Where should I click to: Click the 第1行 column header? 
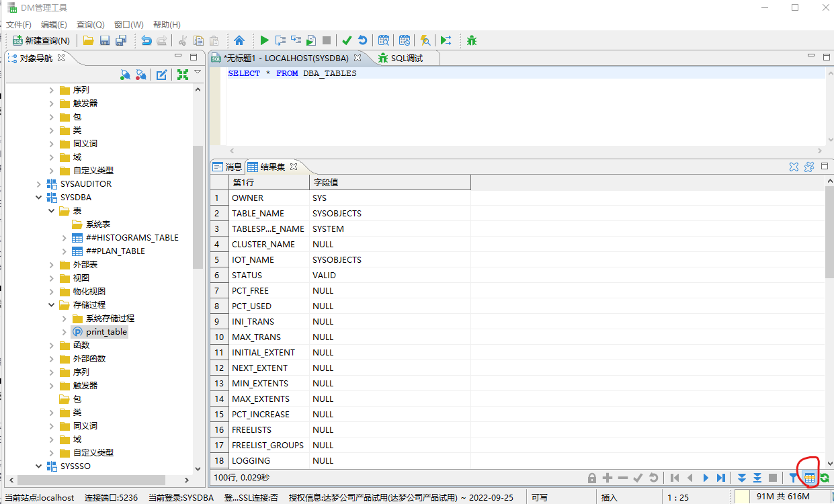click(269, 182)
